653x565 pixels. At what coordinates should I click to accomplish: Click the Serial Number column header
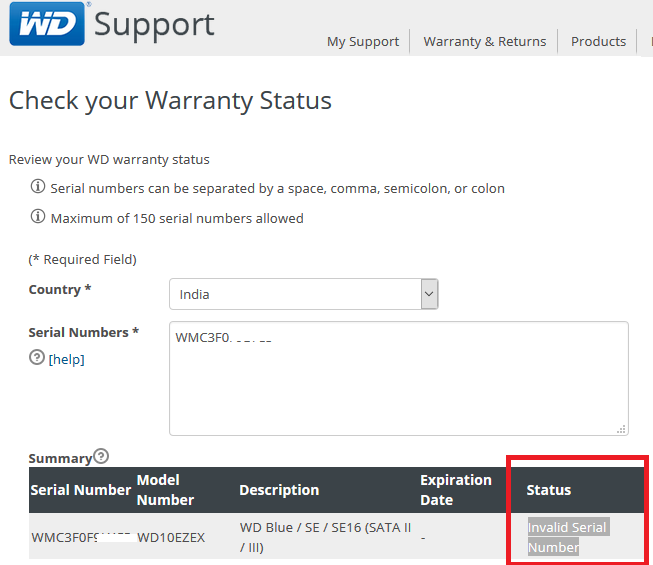pyautogui.click(x=81, y=490)
